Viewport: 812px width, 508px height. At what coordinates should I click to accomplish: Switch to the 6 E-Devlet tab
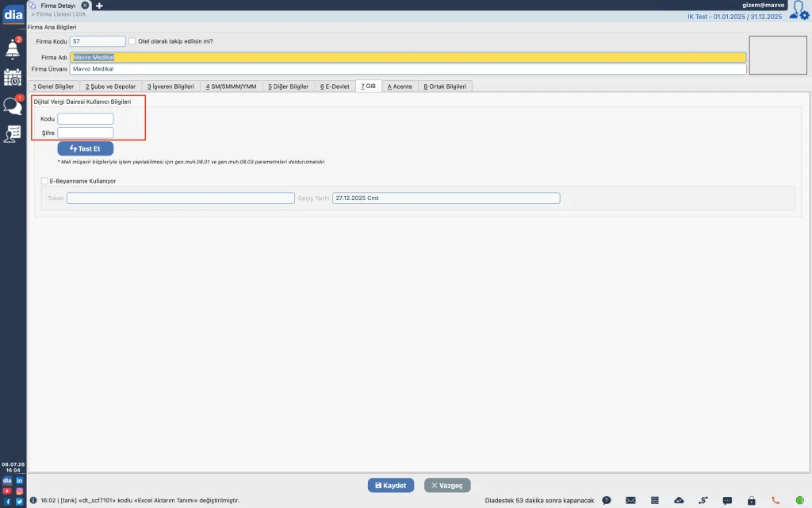point(335,87)
